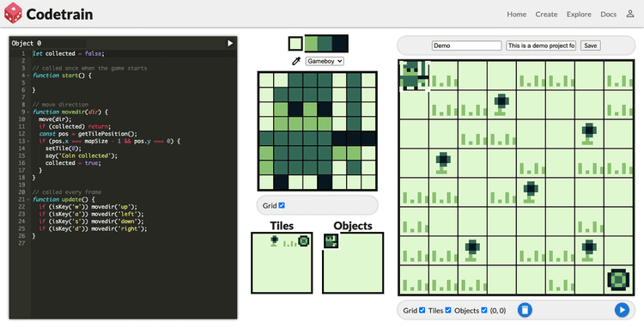Click the blue trash delete icon
This screenshot has width=644, height=328.
coord(525,310)
